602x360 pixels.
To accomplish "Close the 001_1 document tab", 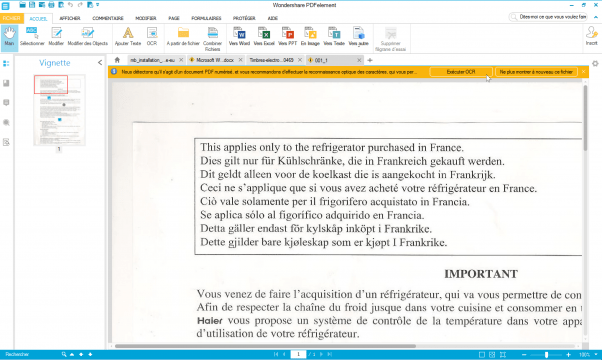I will [x=359, y=60].
